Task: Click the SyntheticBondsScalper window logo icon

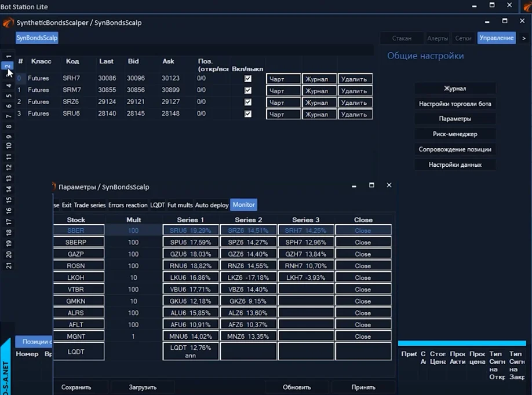Action: coord(8,23)
